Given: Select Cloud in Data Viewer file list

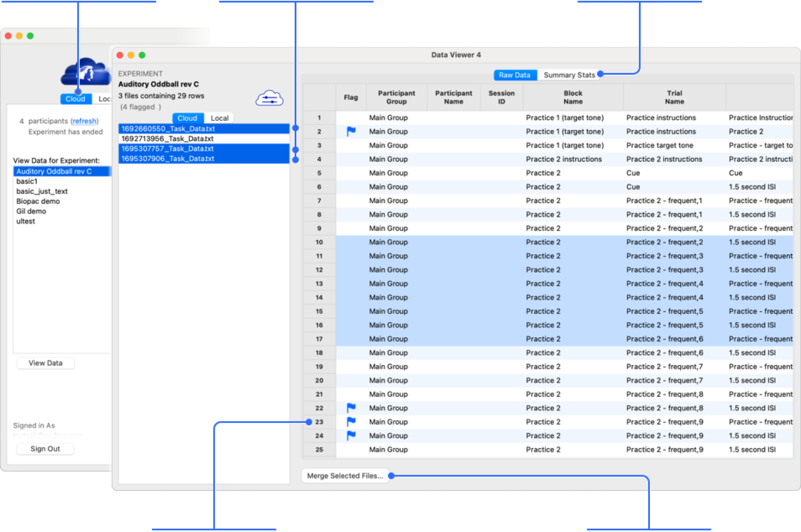Looking at the screenshot, I should coord(187,118).
